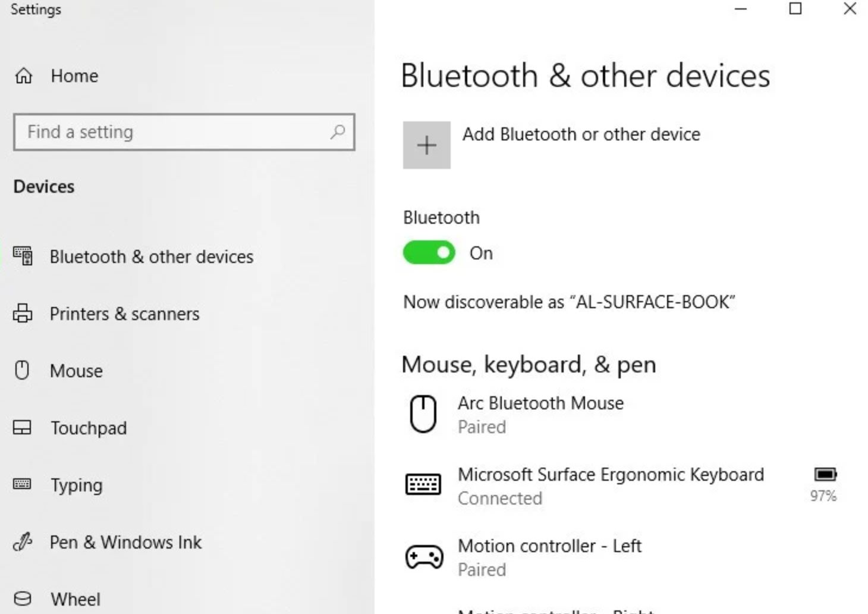Open the Mouse settings page

tap(76, 370)
